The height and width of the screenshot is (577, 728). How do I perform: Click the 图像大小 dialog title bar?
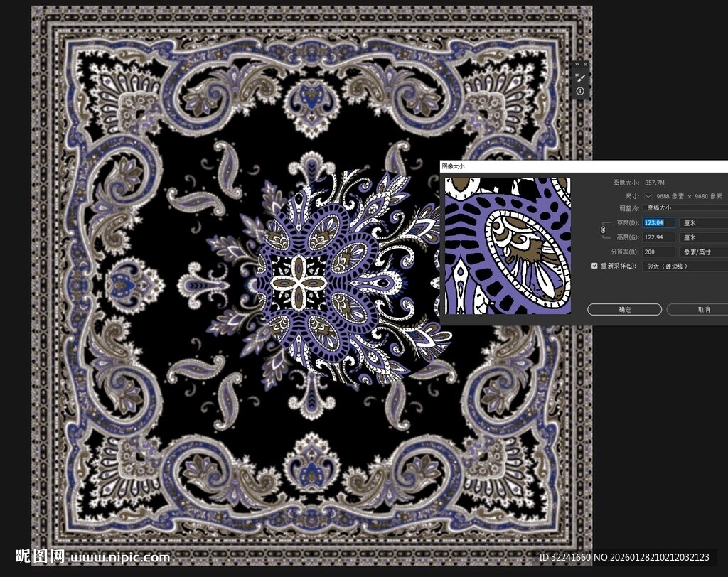click(x=584, y=166)
